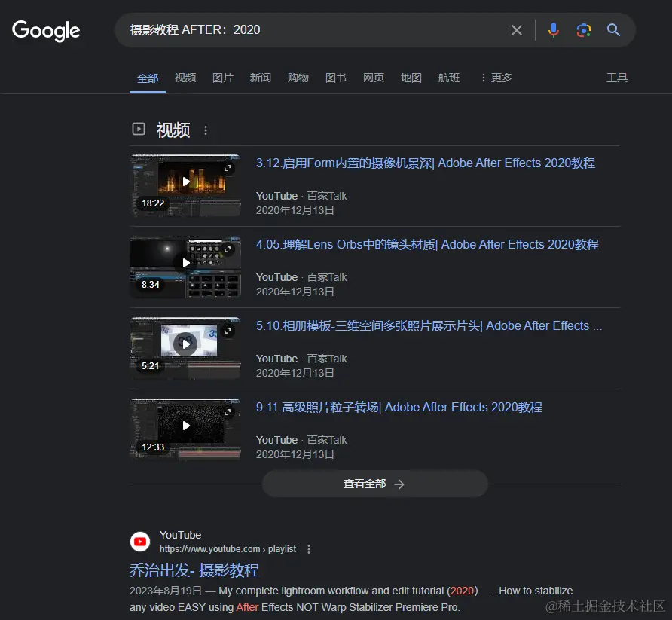
Task: Start voice search with the microphone icon
Action: point(553,30)
